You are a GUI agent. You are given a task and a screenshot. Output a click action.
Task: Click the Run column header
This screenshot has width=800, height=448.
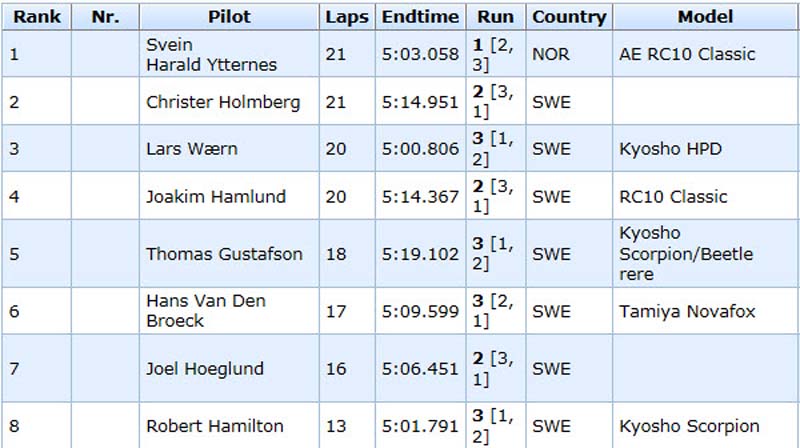click(495, 17)
